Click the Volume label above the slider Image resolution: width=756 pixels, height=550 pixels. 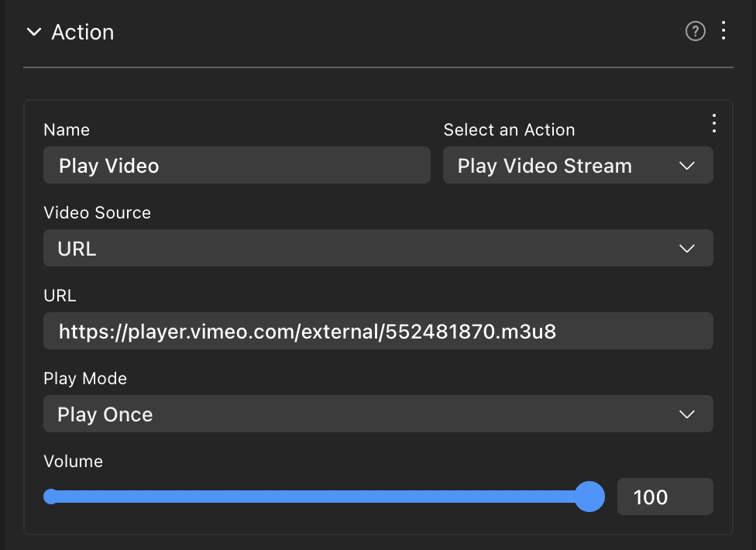click(74, 462)
